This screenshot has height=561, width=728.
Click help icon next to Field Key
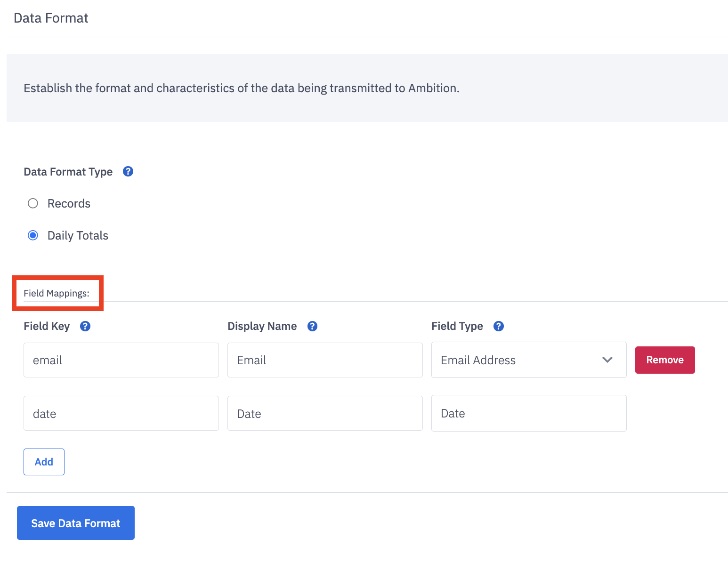pyautogui.click(x=85, y=326)
